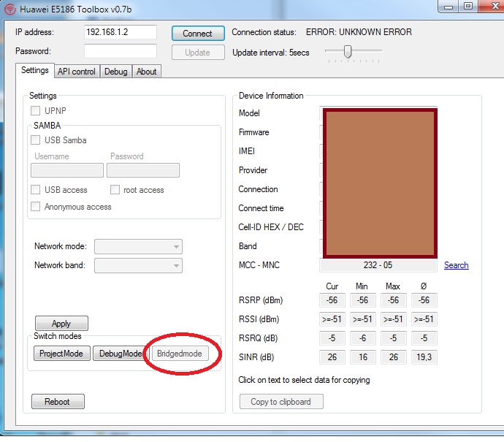Click the Apply button
The image size is (504, 442).
click(x=61, y=323)
